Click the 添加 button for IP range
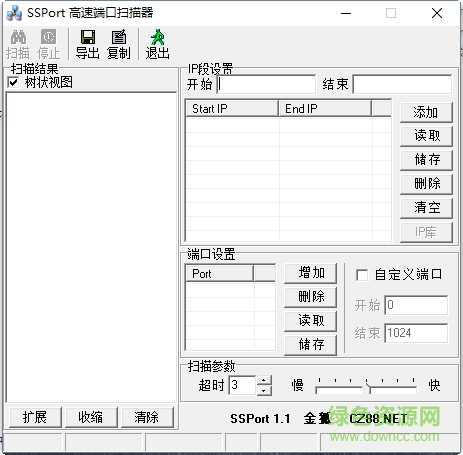Screen dimensions: 463x455 pos(426,112)
